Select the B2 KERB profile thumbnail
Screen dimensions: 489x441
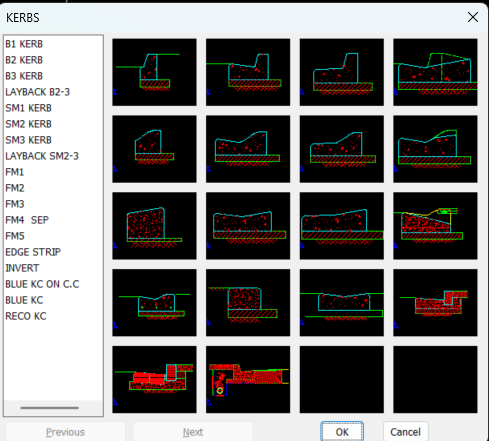pos(248,72)
